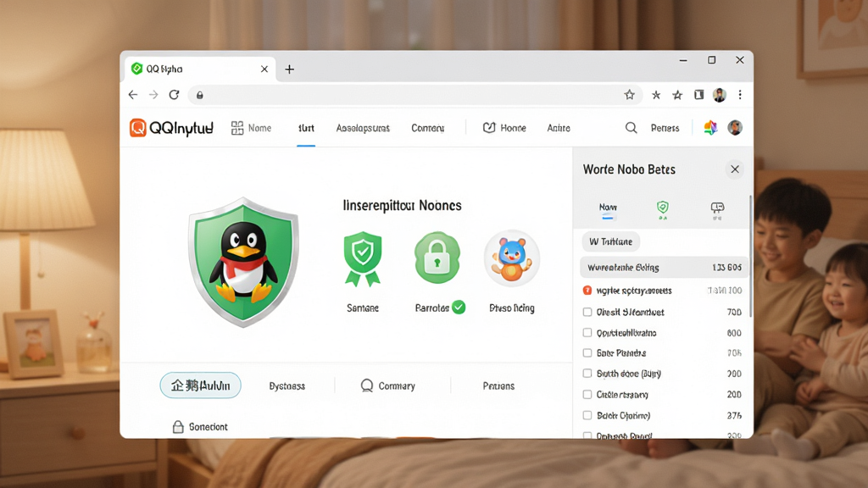Click the Iinserepittour Noones heading

(x=402, y=206)
